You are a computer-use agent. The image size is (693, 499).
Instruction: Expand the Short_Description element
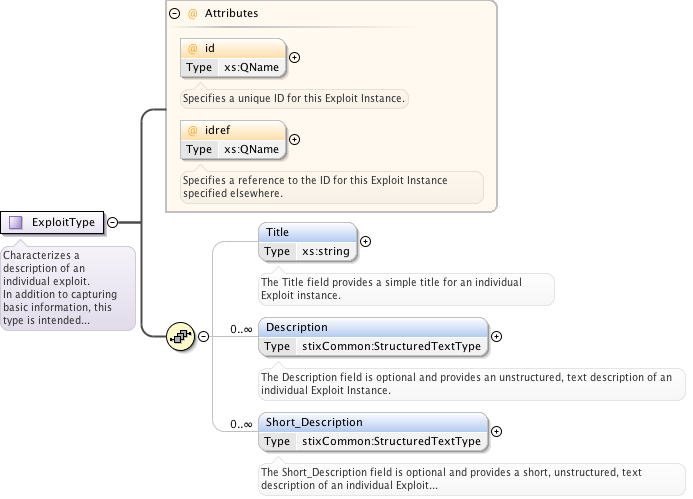[496, 432]
